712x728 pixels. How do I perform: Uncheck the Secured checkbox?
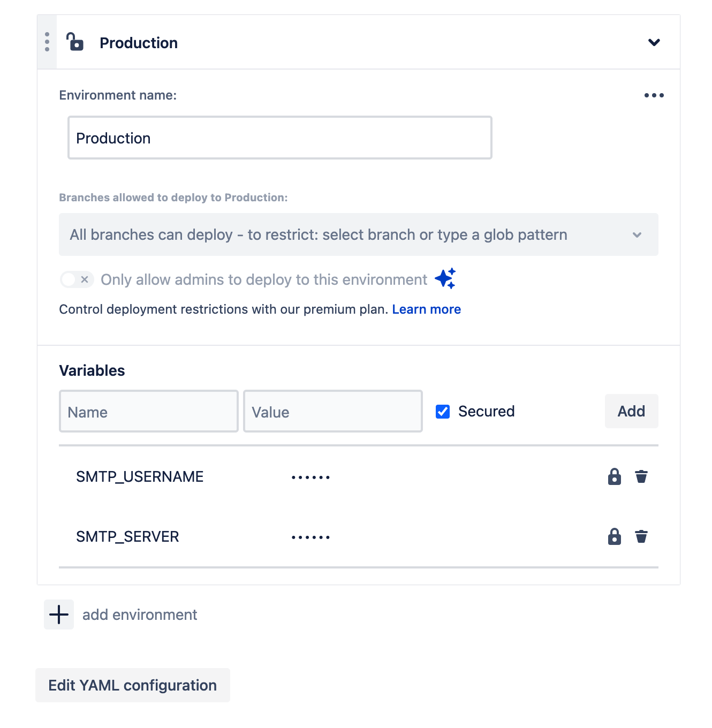coord(442,411)
